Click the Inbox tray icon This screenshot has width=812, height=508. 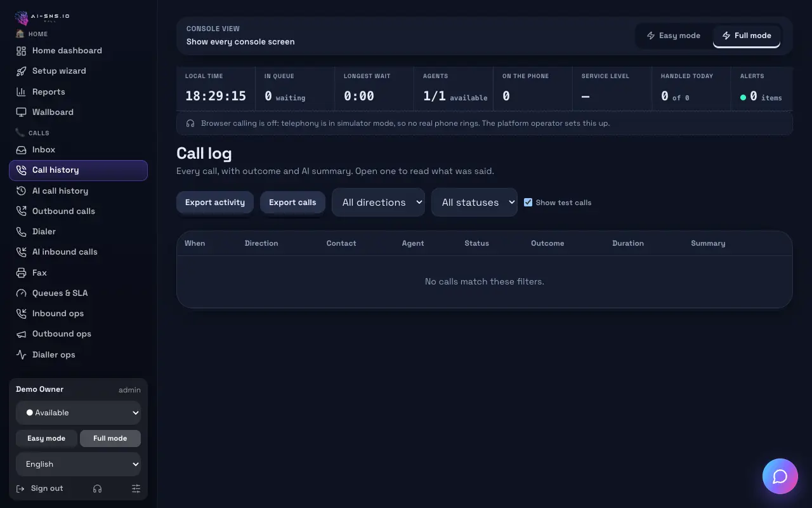click(x=21, y=150)
